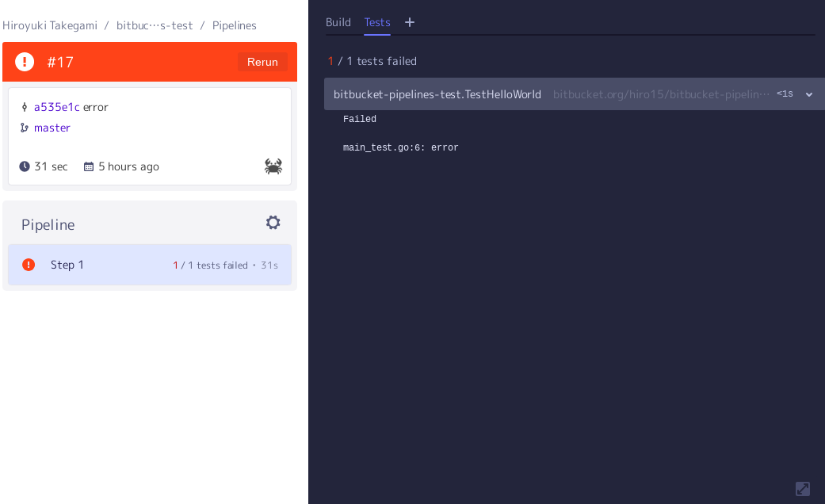Click the clock icon next to 31 sec

pyautogui.click(x=25, y=166)
